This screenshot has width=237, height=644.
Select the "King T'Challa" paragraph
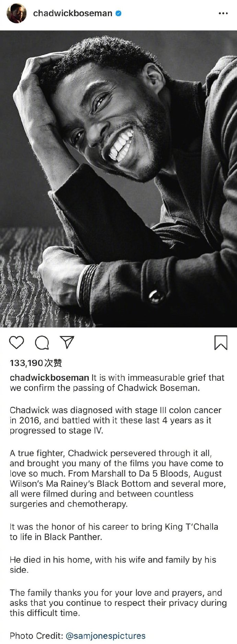pos(114,532)
